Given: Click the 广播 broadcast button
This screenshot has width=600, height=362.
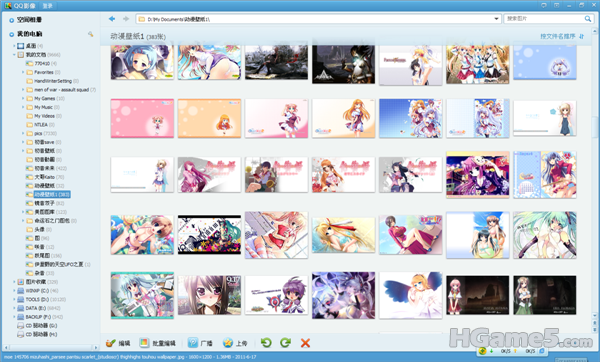Looking at the screenshot, I should (x=200, y=343).
